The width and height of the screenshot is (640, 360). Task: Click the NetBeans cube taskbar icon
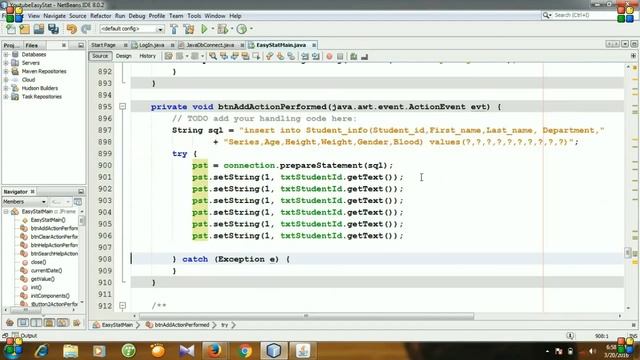tap(274, 351)
